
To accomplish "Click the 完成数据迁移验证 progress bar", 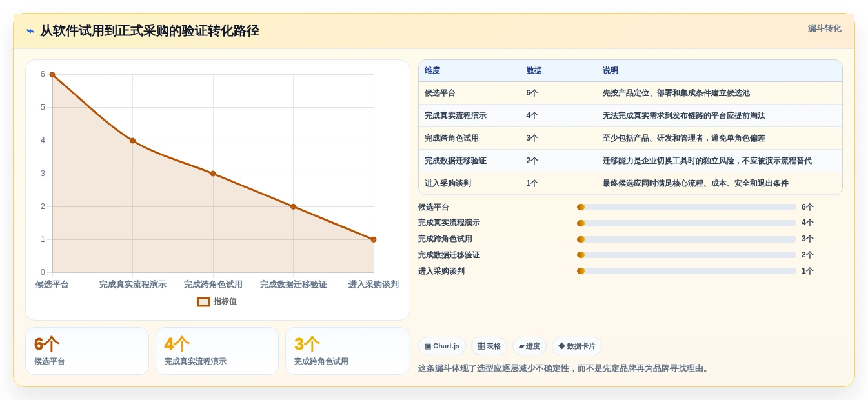I will [x=687, y=255].
